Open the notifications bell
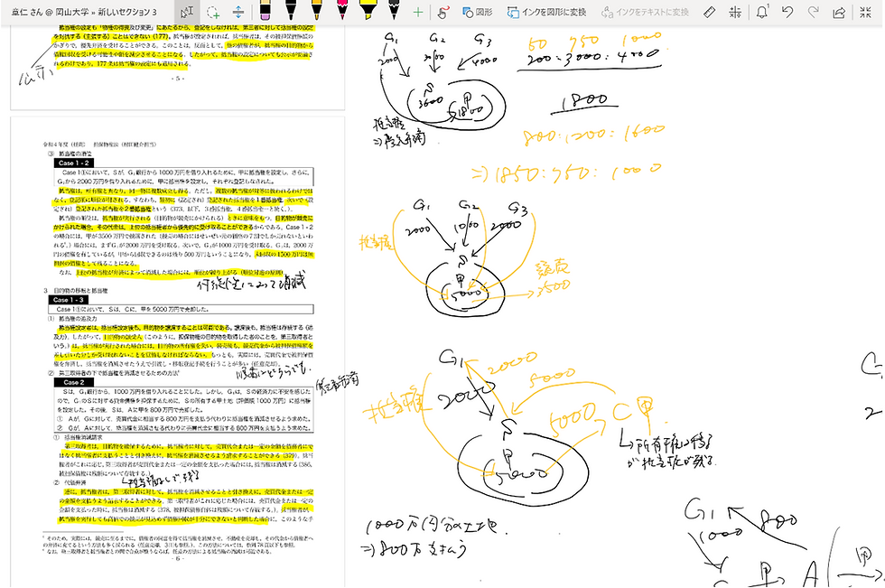 tap(762, 12)
